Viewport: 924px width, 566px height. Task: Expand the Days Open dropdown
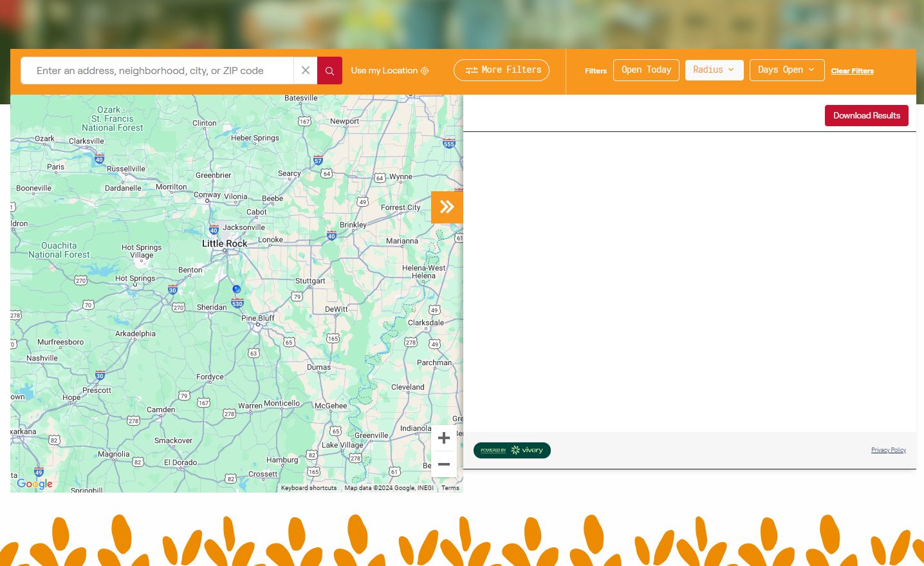(x=786, y=70)
